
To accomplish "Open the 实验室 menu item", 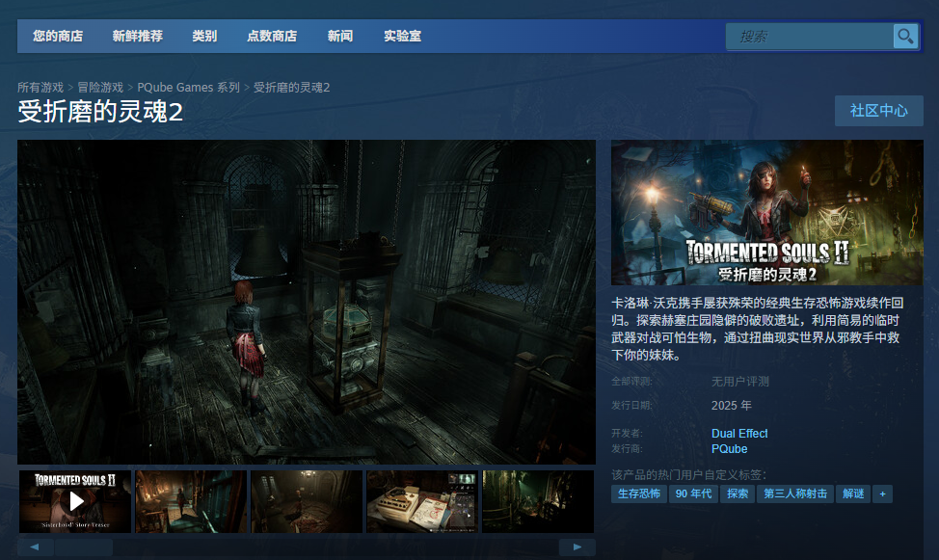I will 402,36.
